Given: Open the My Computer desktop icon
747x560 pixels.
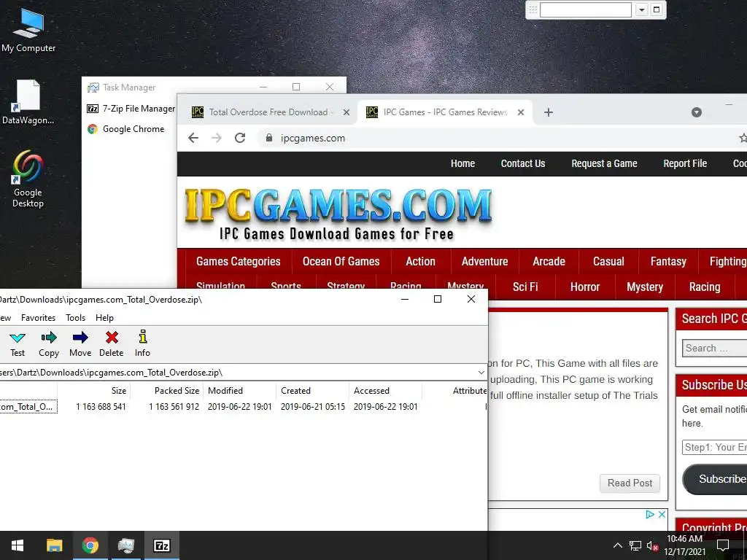Looking at the screenshot, I should [x=28, y=31].
